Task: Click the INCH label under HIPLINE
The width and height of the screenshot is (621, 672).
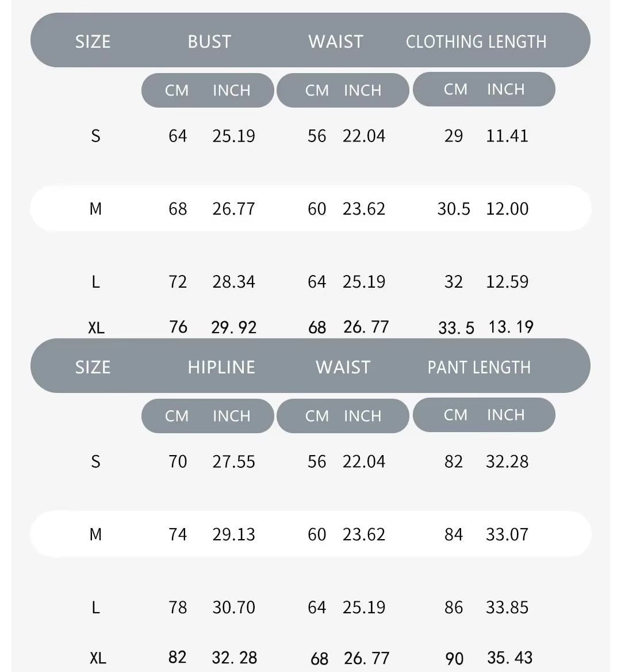Action: (232, 416)
